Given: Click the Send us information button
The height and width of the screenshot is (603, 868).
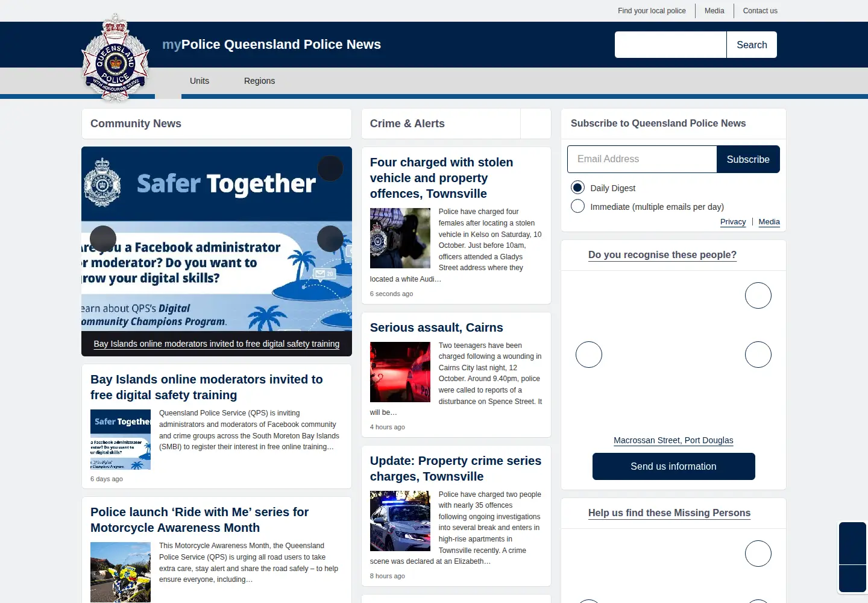Looking at the screenshot, I should pyautogui.click(x=673, y=467).
